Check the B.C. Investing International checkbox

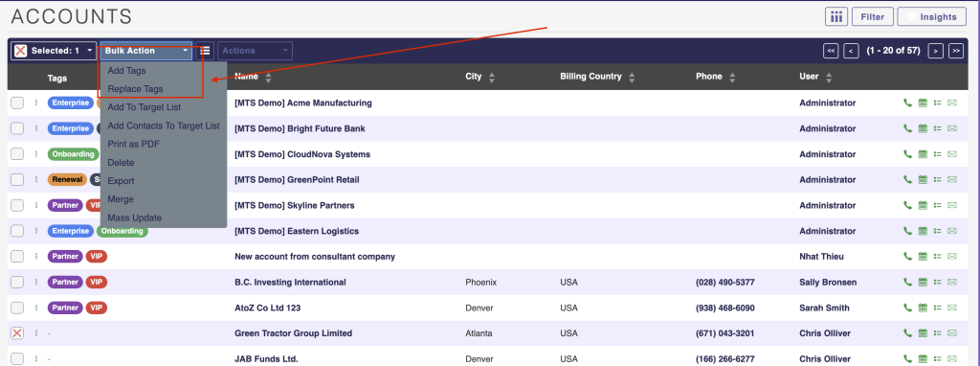(x=17, y=282)
